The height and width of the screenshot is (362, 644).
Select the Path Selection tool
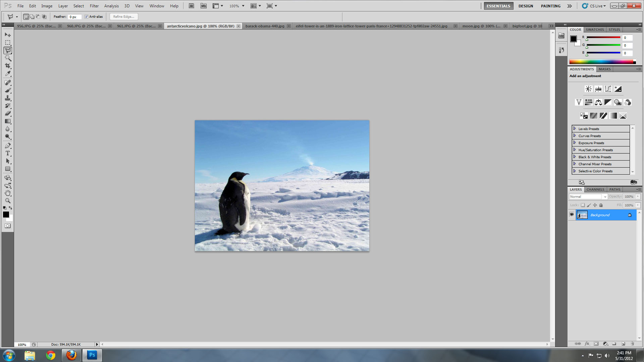(8, 161)
